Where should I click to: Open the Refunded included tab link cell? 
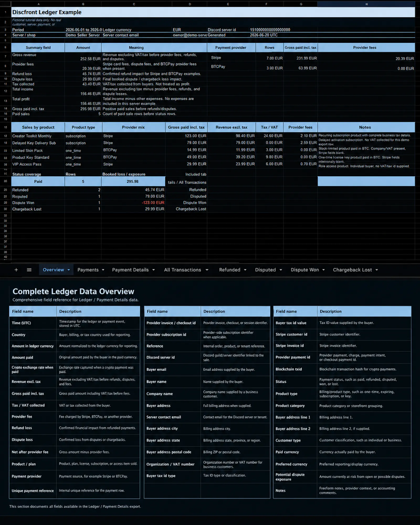(x=198, y=190)
